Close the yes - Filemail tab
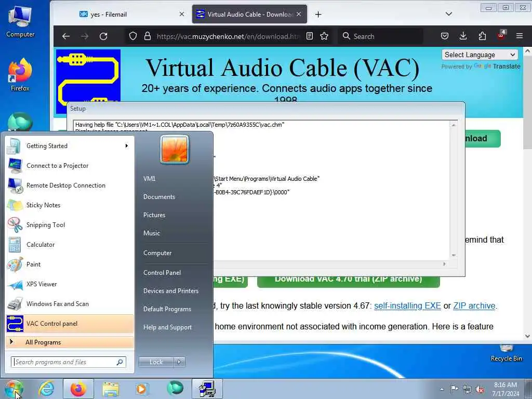The width and height of the screenshot is (532, 399). pos(182,14)
